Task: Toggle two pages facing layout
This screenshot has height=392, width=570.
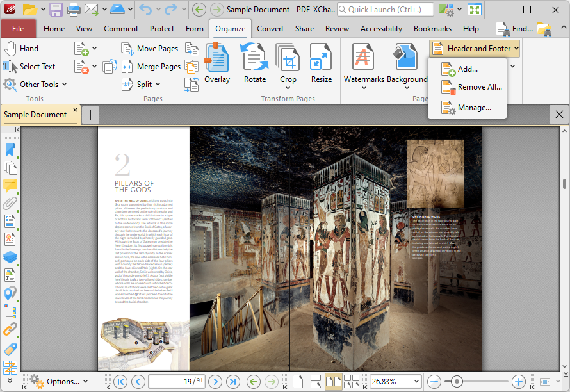Action: tap(333, 382)
